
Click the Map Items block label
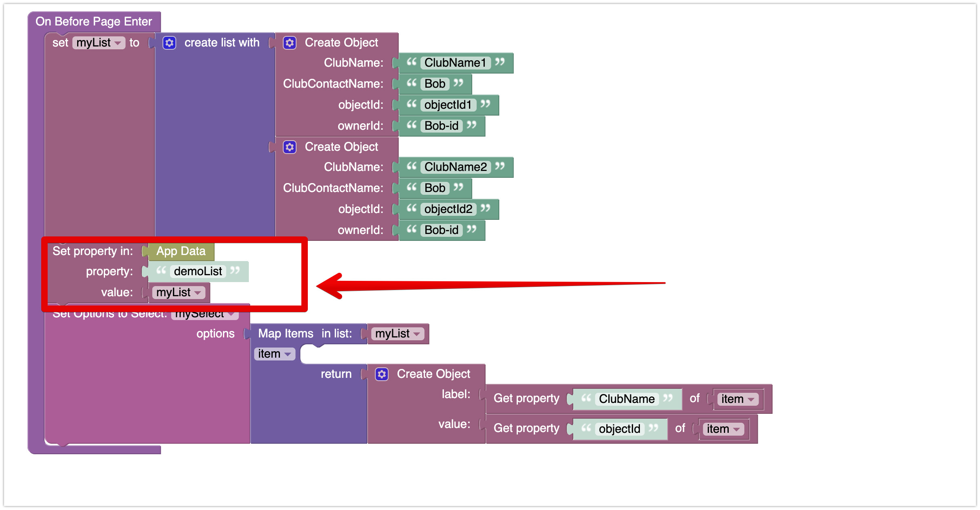pos(286,333)
